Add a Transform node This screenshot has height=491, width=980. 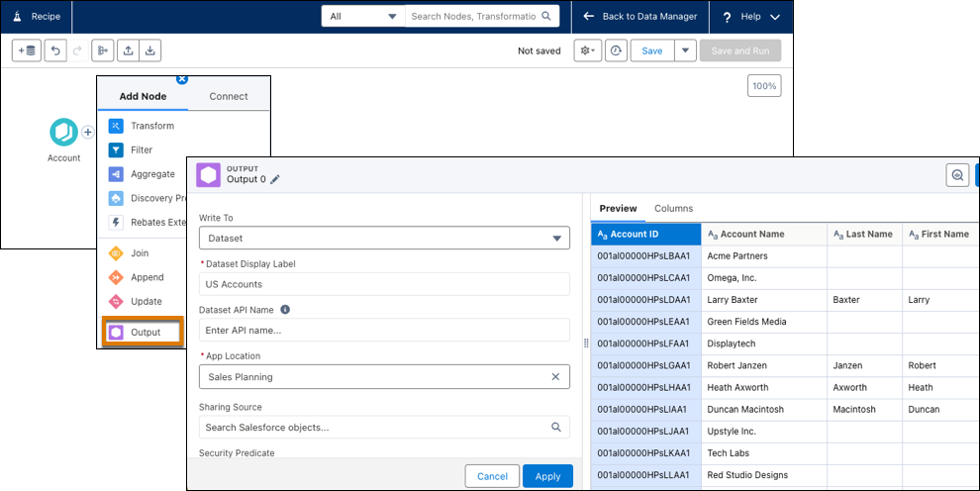pos(142,126)
